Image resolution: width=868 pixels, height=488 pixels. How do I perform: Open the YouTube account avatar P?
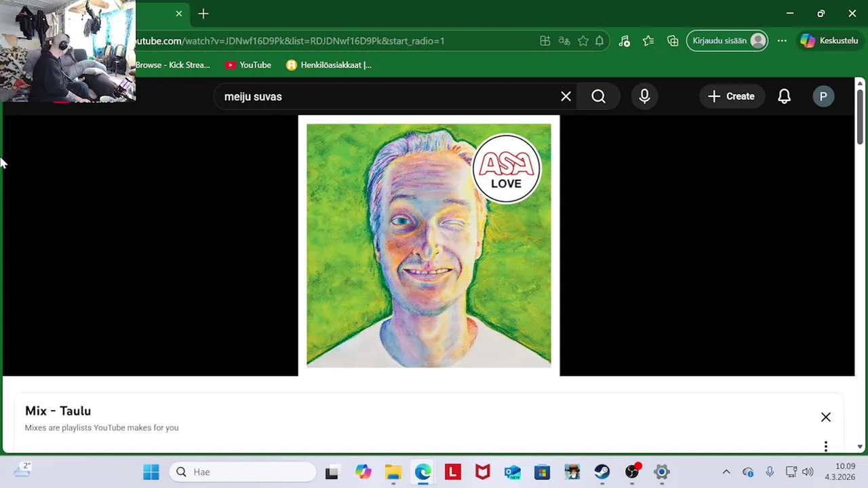(x=823, y=96)
